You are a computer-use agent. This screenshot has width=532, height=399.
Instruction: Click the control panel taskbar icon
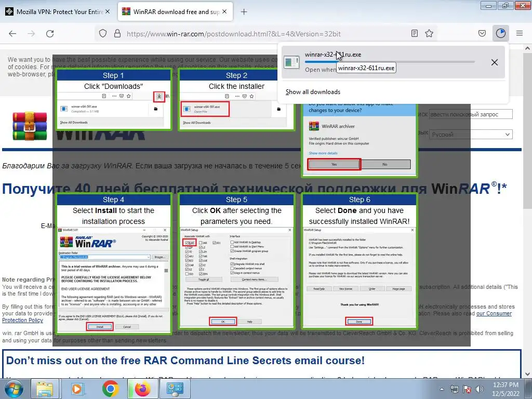coord(175,389)
